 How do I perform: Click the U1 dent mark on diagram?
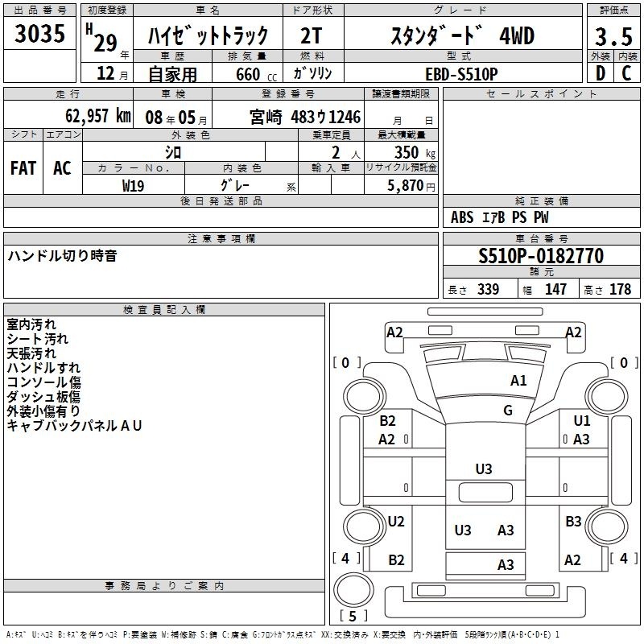[x=582, y=421]
